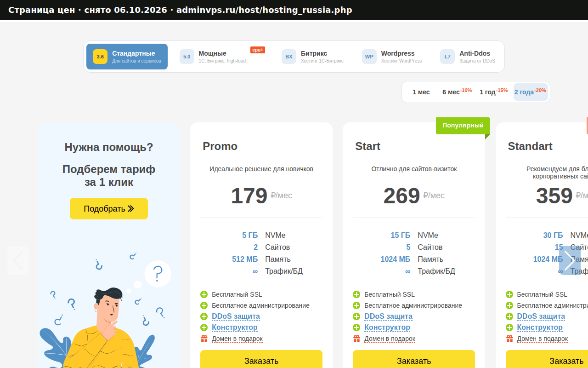This screenshot has height=368, width=588.
Task: Click the 179 price on Promo
Action: point(249,196)
